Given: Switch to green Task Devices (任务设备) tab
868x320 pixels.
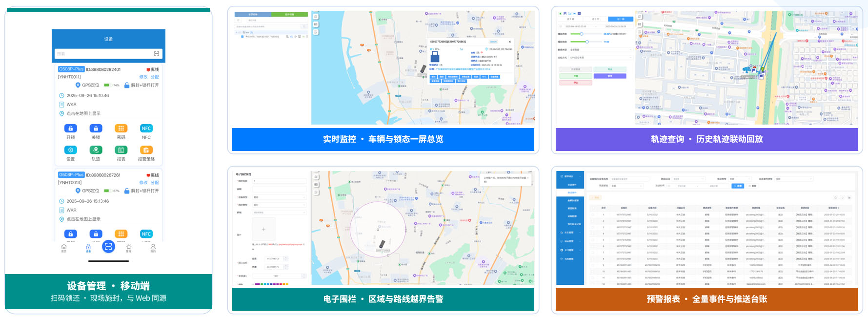Looking at the screenshot, I should 289,14.
